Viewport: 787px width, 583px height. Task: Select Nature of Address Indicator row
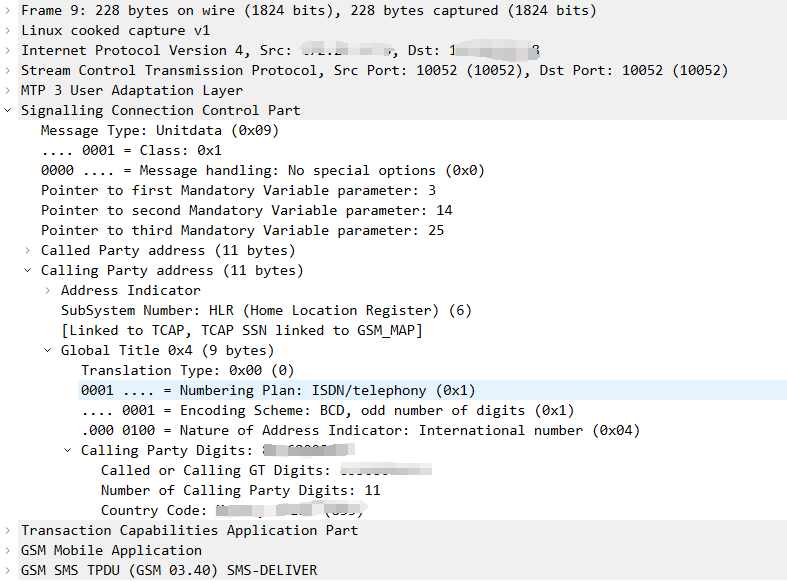pos(360,430)
